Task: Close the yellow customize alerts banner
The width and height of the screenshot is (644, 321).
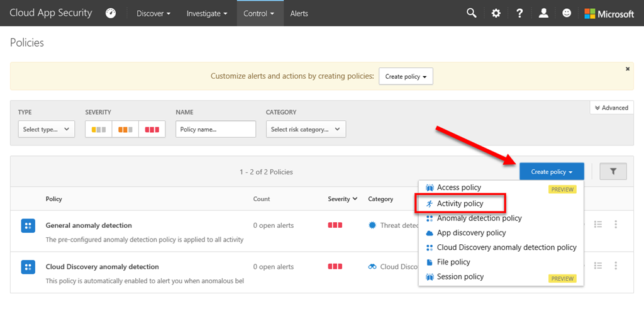Action: pos(628,69)
